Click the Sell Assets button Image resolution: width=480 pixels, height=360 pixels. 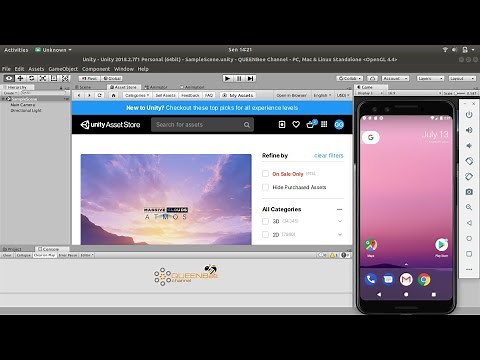click(x=166, y=95)
